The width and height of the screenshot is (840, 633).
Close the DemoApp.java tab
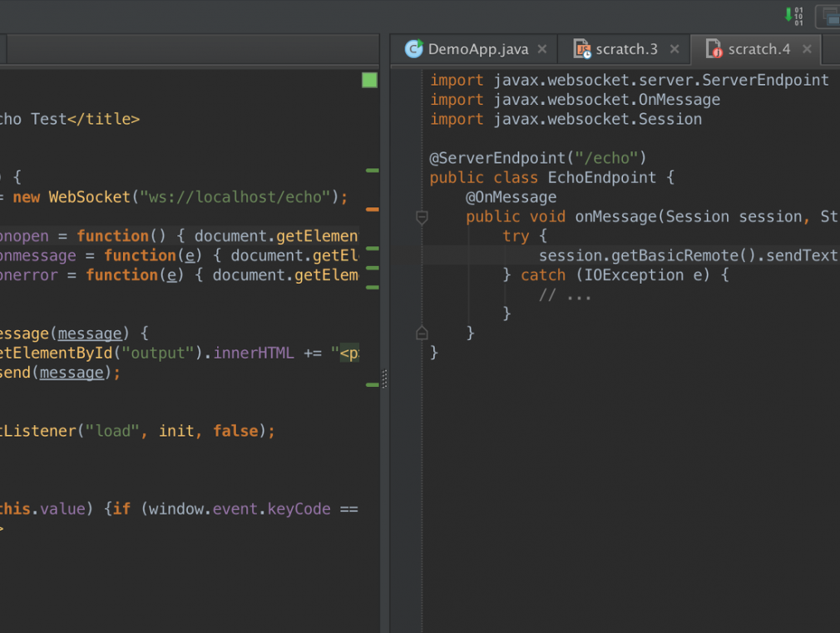542,49
